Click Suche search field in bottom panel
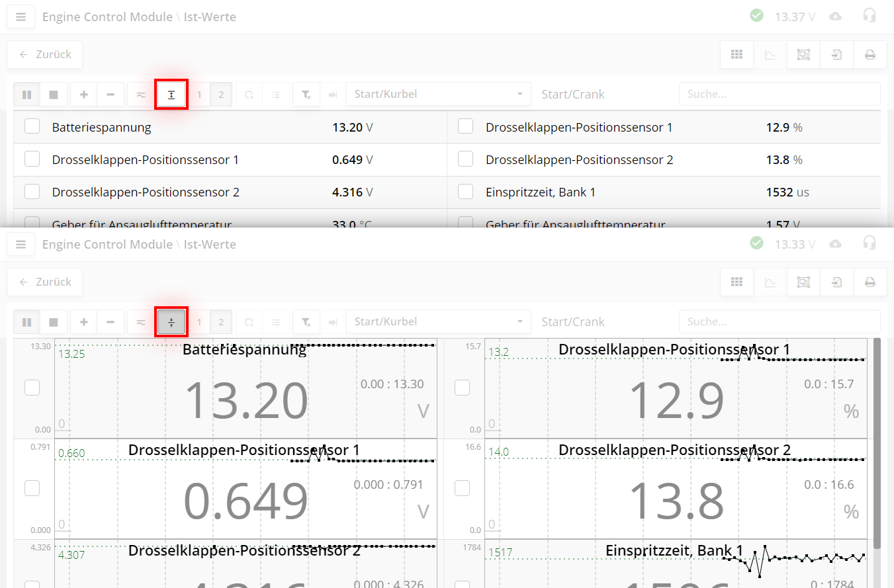The height and width of the screenshot is (588, 894). coord(779,322)
